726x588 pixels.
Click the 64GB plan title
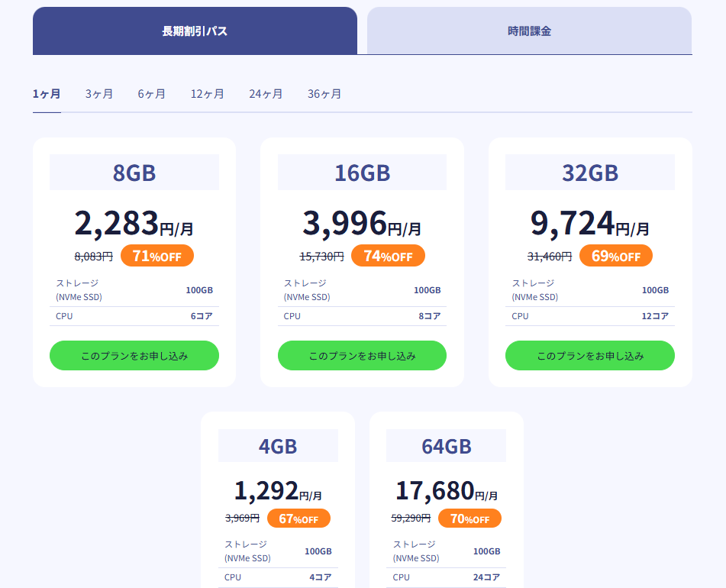(446, 446)
